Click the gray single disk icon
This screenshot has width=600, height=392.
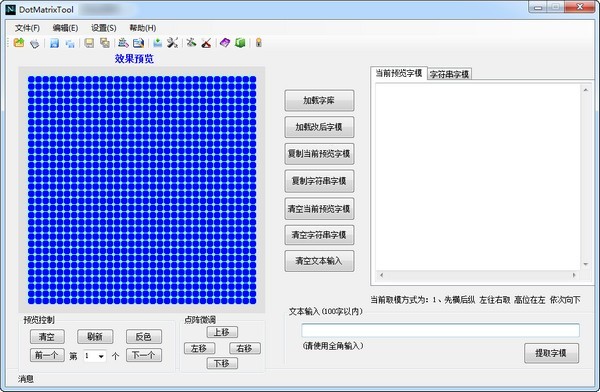[89, 43]
